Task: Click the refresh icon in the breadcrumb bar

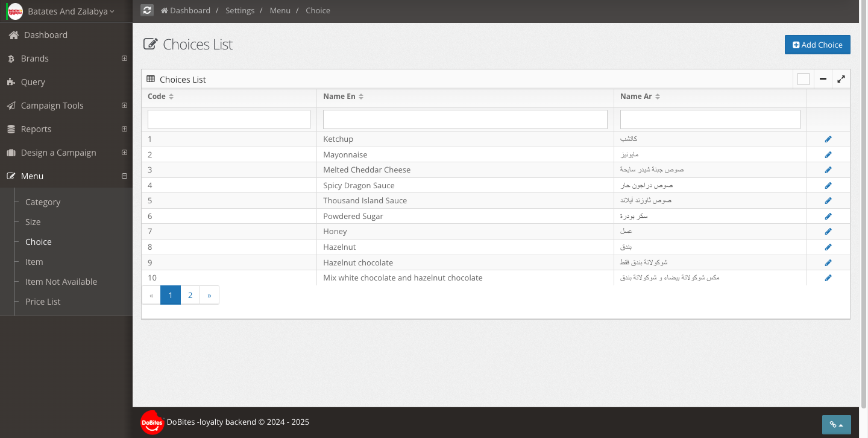Action: click(x=147, y=10)
